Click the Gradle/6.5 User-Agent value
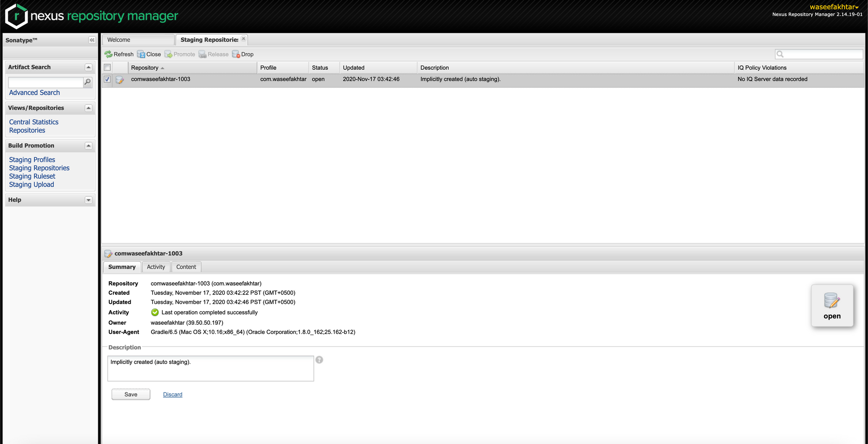The image size is (868, 444). tap(253, 332)
